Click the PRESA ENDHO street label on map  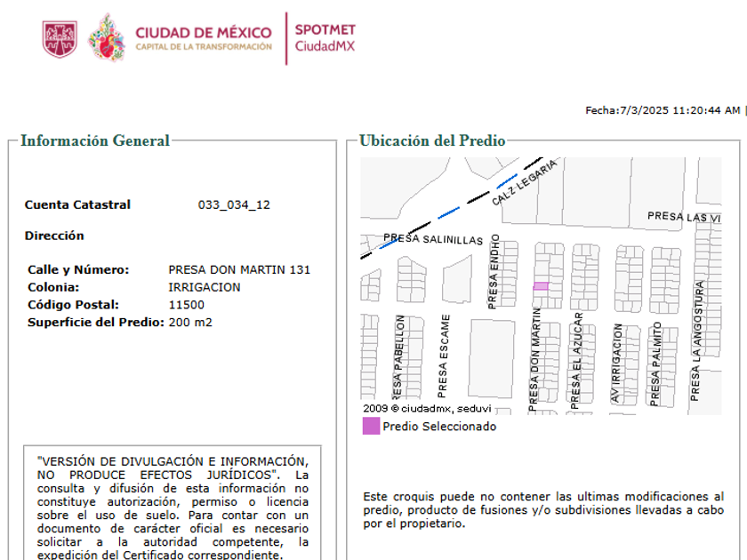[494, 271]
